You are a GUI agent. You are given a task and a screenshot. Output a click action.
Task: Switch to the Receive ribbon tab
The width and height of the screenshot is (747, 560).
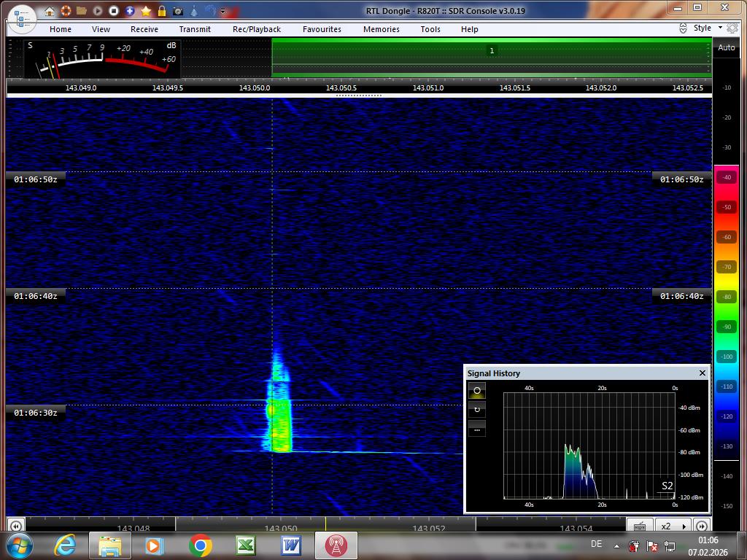coord(144,29)
